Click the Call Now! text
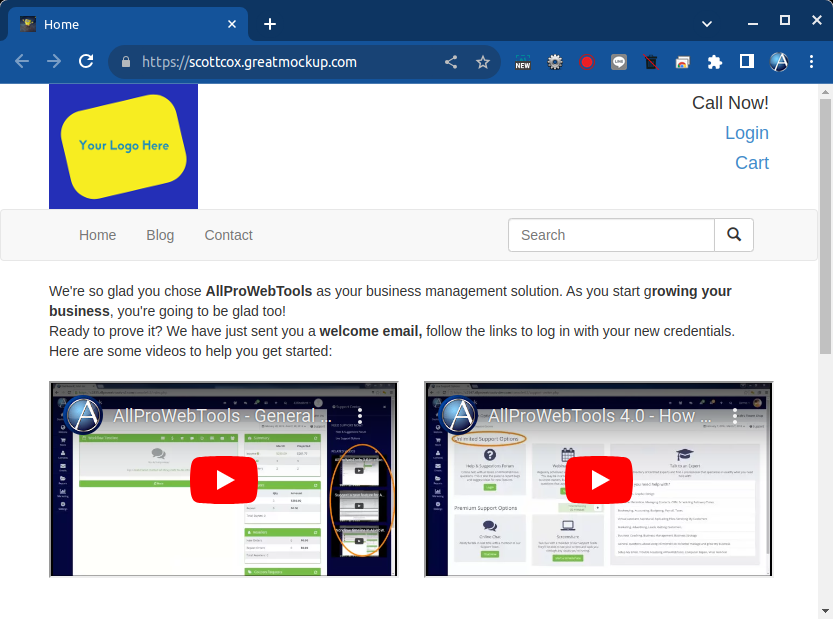This screenshot has height=619, width=833. pos(730,103)
